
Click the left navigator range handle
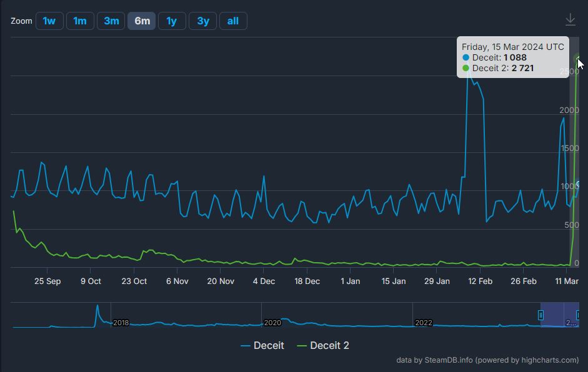541,315
